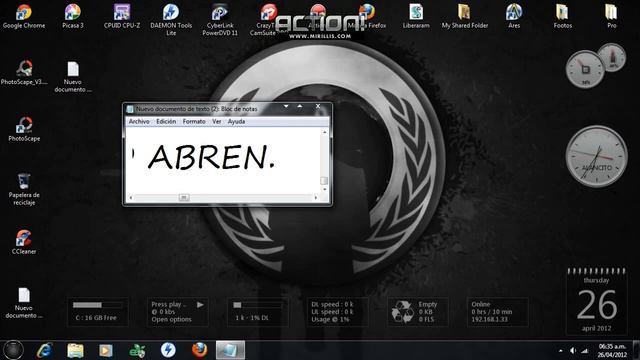Screen dimensions: 640x360
Task: Launch CPUID CPU-Z from the desktop
Action: click(x=122, y=16)
